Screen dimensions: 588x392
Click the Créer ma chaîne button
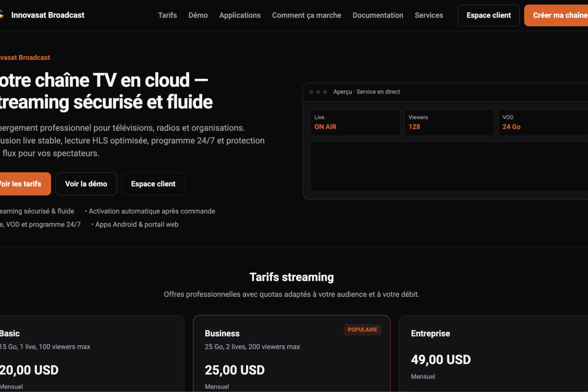(x=556, y=15)
